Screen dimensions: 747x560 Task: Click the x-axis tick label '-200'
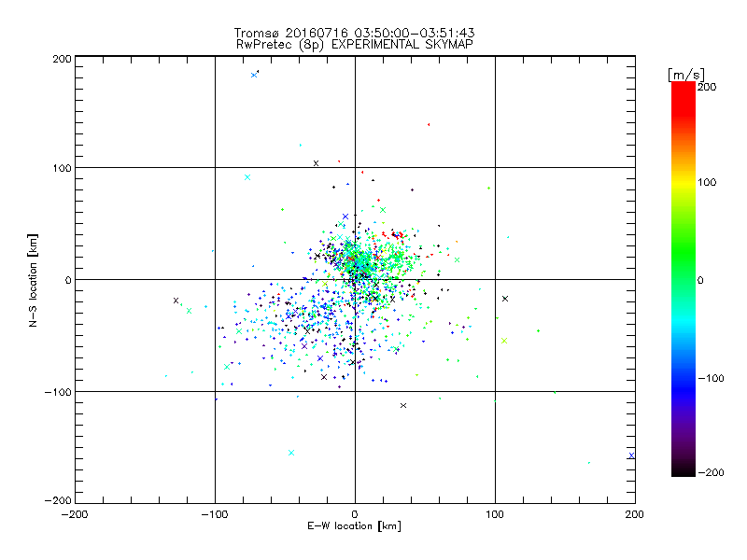(75, 514)
